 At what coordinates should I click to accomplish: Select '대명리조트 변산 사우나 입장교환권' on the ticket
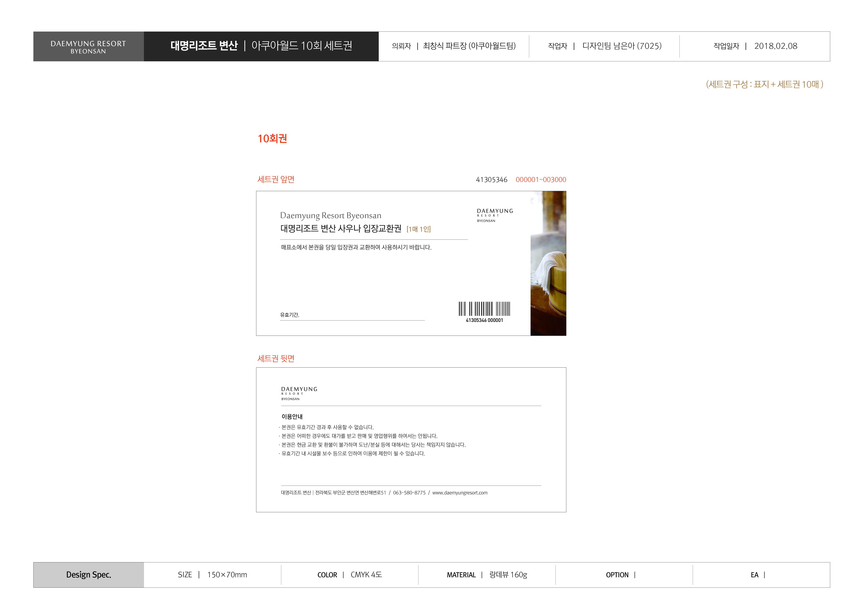[341, 228]
